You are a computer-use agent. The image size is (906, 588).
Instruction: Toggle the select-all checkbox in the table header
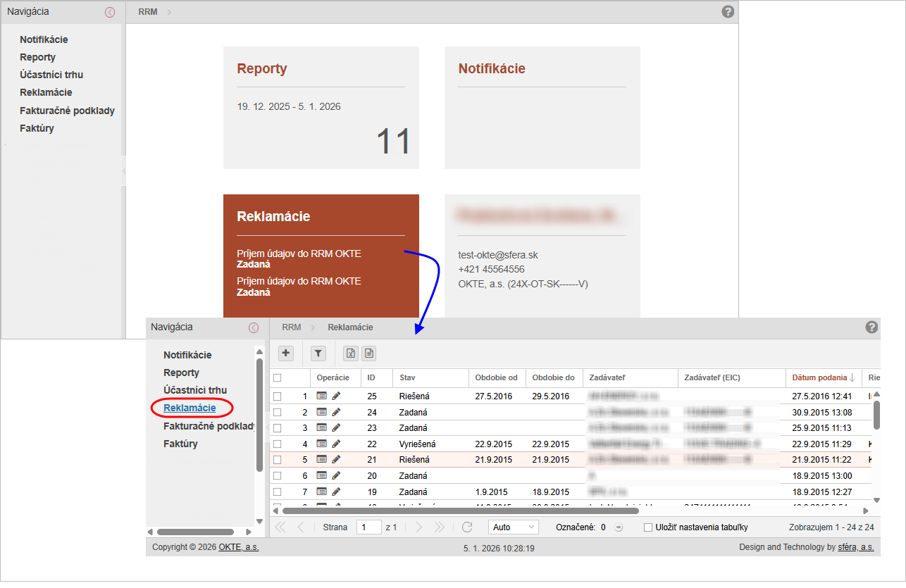[x=278, y=378]
